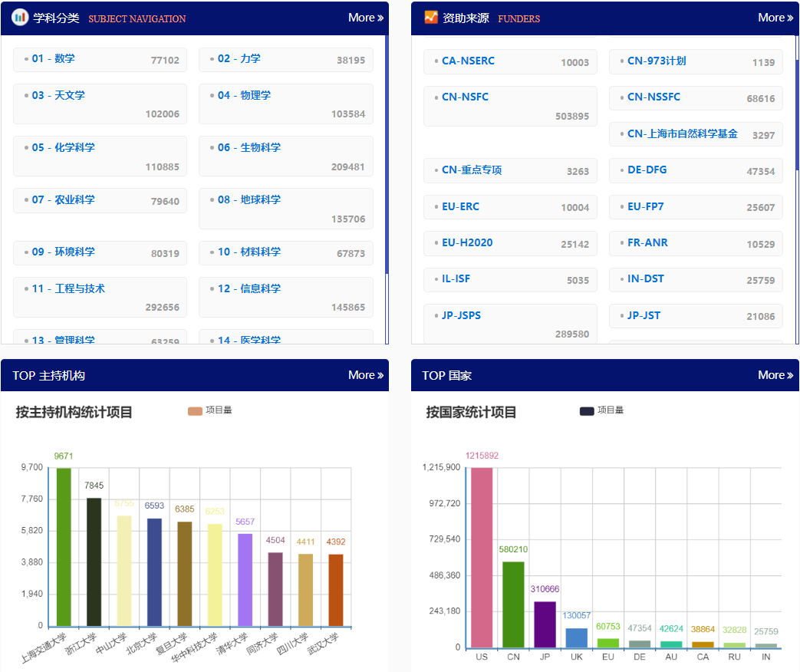Click the US bar in country chart
800x672 pixels.
pos(482,557)
